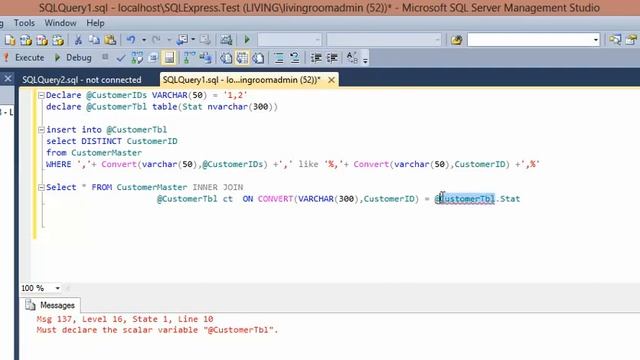640x360 pixels.
Task: Click the Increase Indent icon
Action: click(332, 58)
